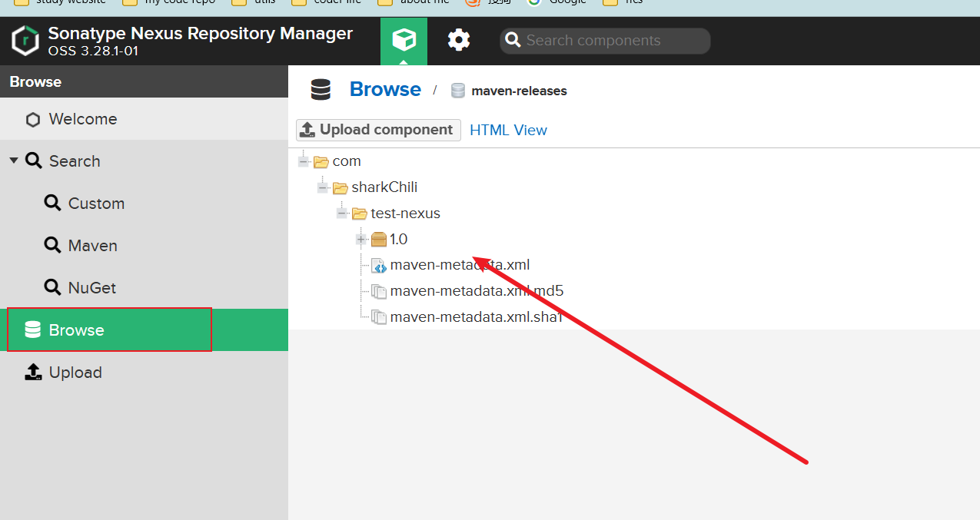Viewport: 980px width, 520px height.
Task: Click the 1.0 version package icon
Action: tap(378, 240)
